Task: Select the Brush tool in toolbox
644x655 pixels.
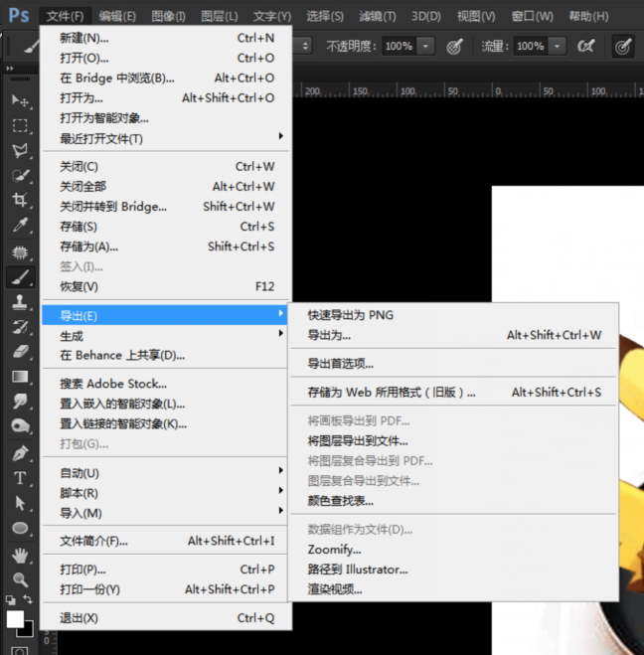Action: (20, 277)
